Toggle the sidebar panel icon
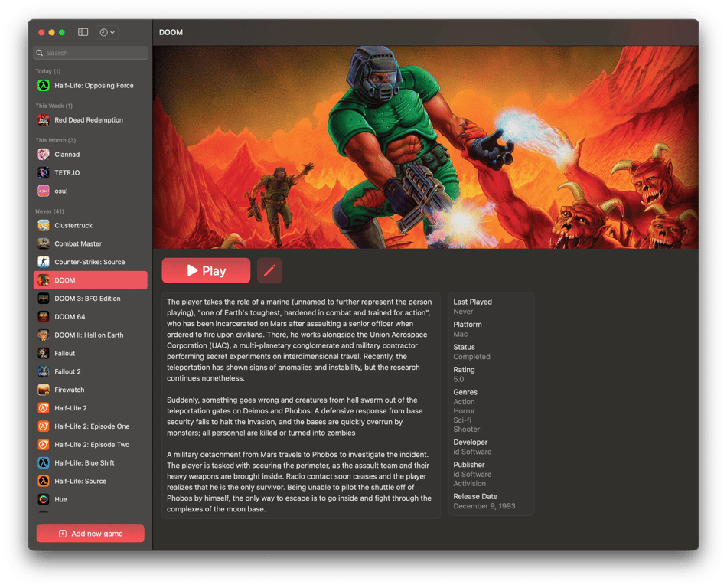 (x=83, y=32)
